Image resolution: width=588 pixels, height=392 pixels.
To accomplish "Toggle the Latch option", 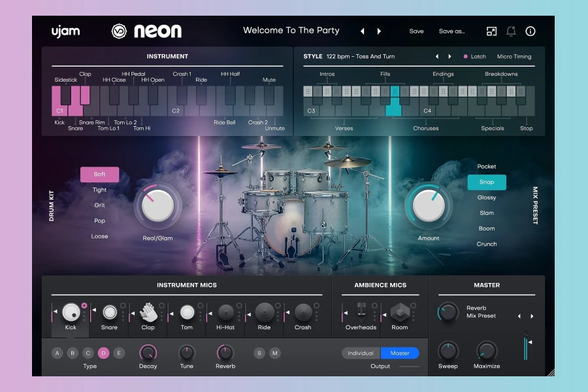I will 474,57.
